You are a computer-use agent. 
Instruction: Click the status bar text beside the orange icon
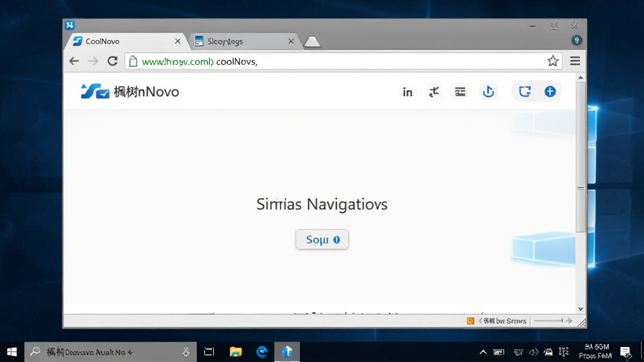[503, 321]
